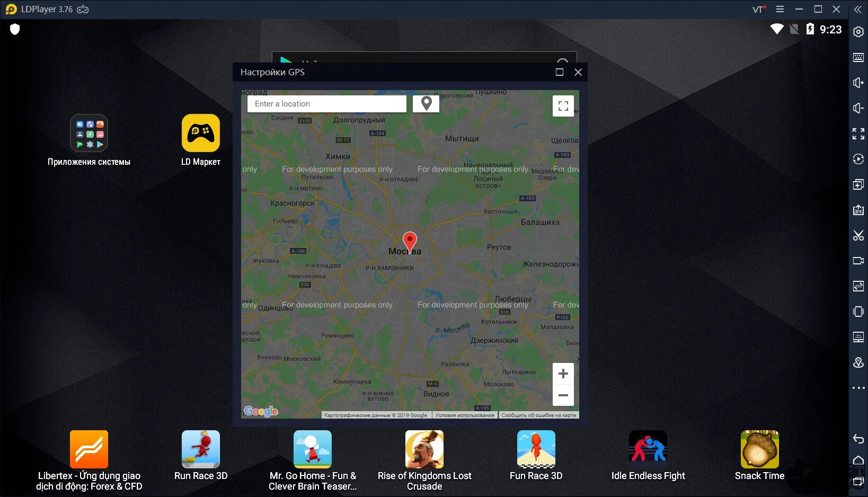Maximize the Настройки GPS dialog
This screenshot has width=868, height=497.
560,72
